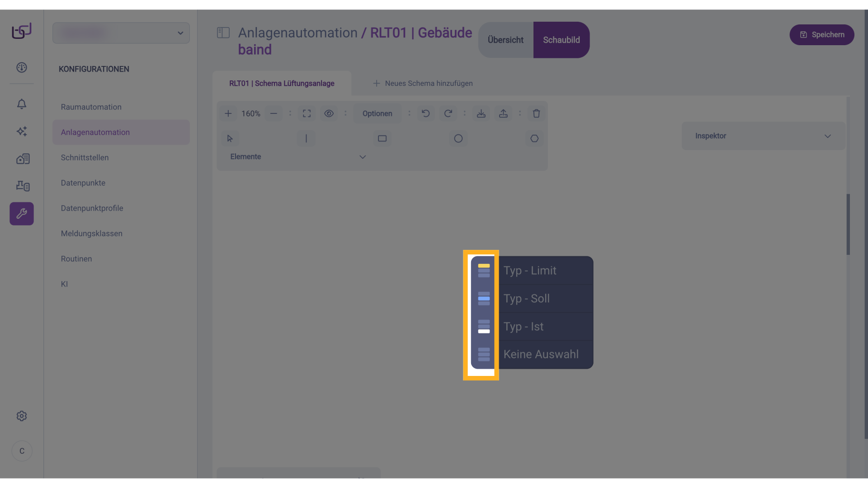Click the zoom in plus icon
868x488 pixels.
tap(228, 113)
